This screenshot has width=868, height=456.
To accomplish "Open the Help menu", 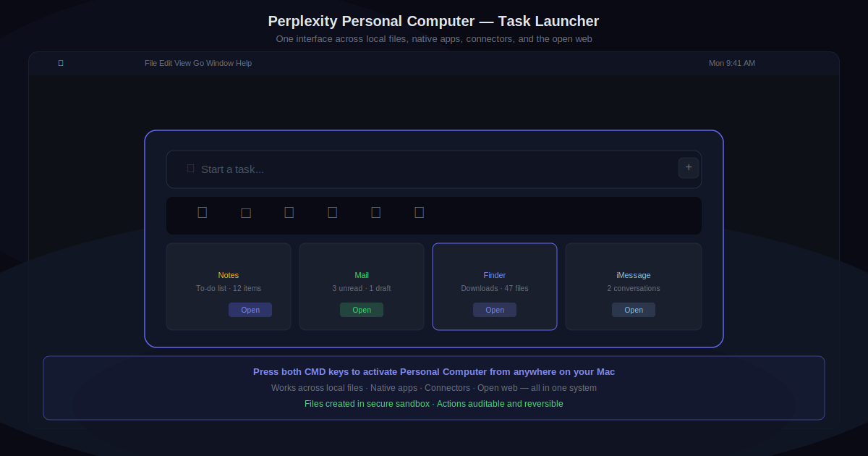I will point(244,64).
